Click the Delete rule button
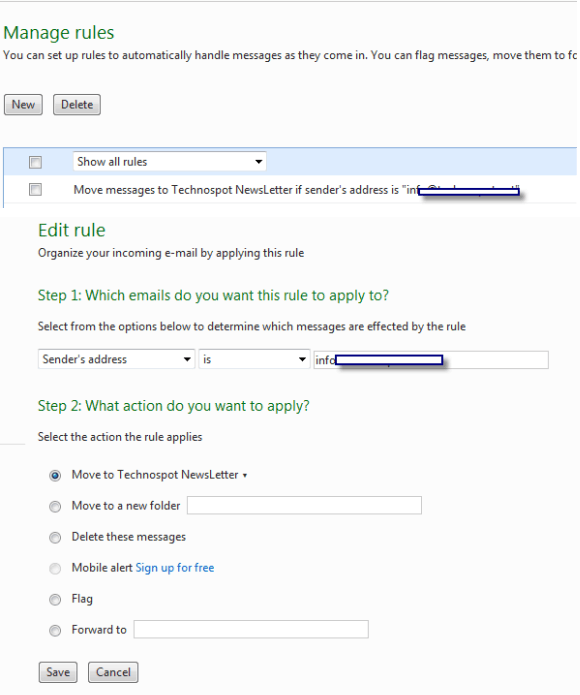Screen dimensions: 580x695 pos(77,105)
